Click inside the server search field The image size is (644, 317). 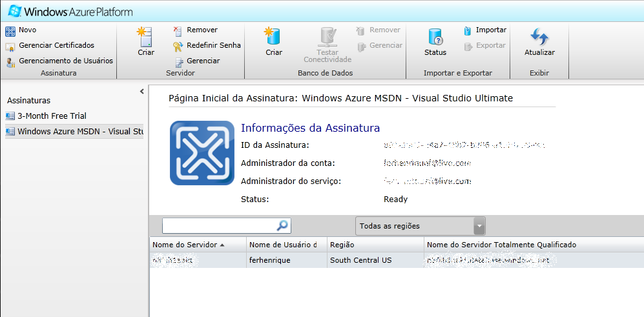point(218,225)
